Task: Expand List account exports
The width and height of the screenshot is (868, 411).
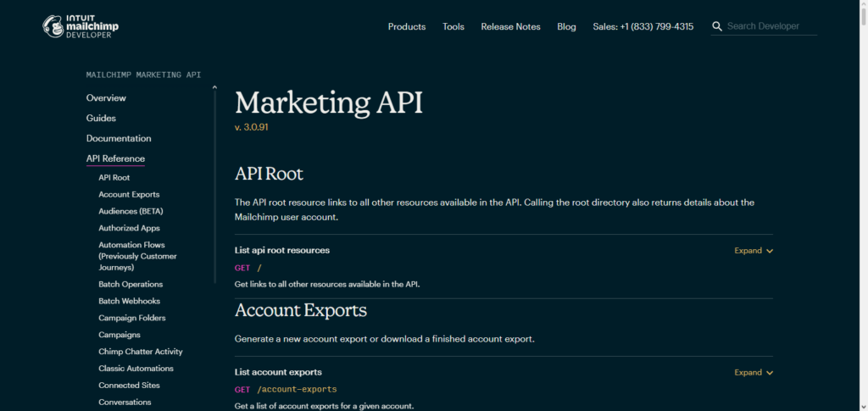Action: (x=754, y=372)
